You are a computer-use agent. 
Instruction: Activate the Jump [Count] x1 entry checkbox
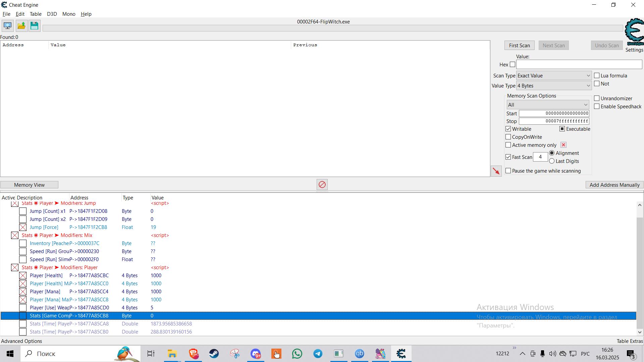[x=23, y=211]
